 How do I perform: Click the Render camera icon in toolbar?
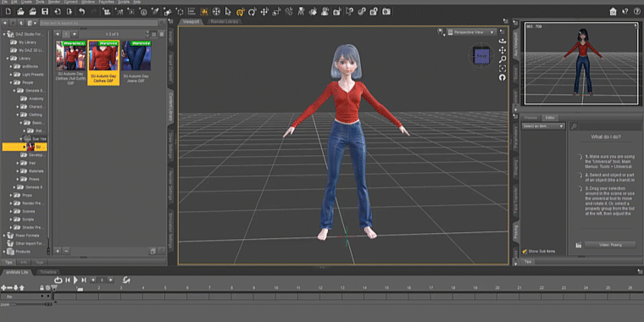click(x=386, y=12)
